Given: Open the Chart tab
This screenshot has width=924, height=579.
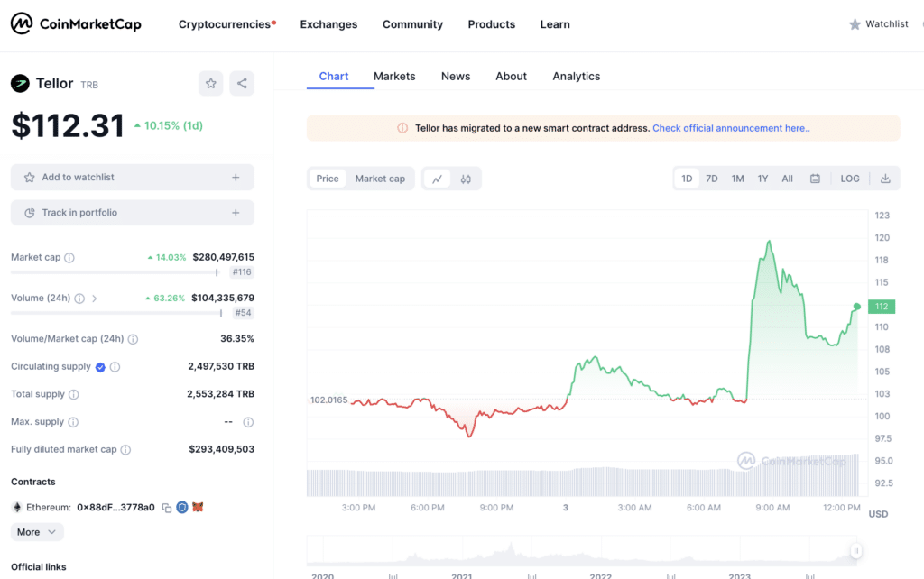Looking at the screenshot, I should [x=334, y=76].
